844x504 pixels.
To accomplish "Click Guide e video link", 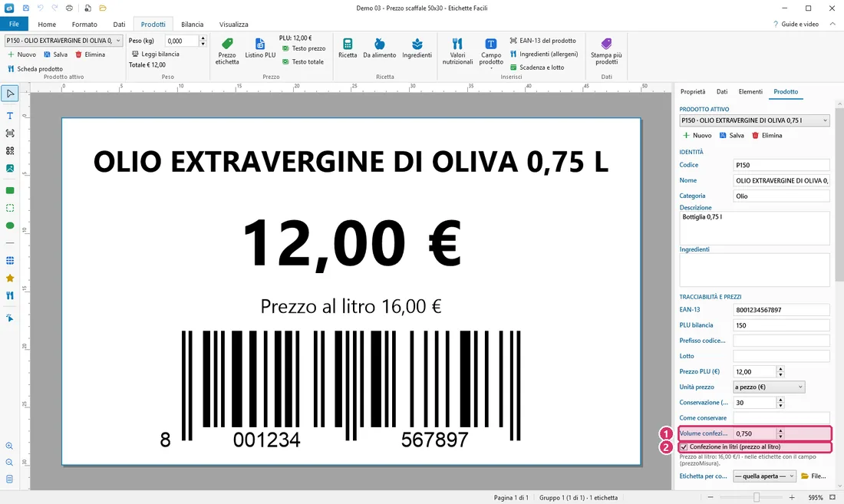I will [796, 25].
